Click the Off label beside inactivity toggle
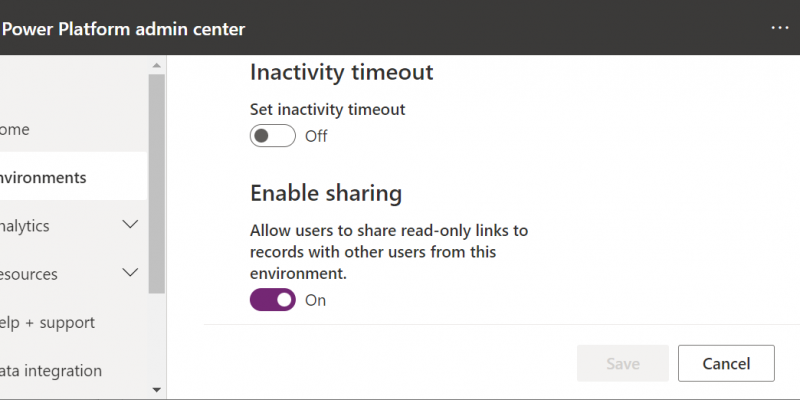 (x=316, y=136)
